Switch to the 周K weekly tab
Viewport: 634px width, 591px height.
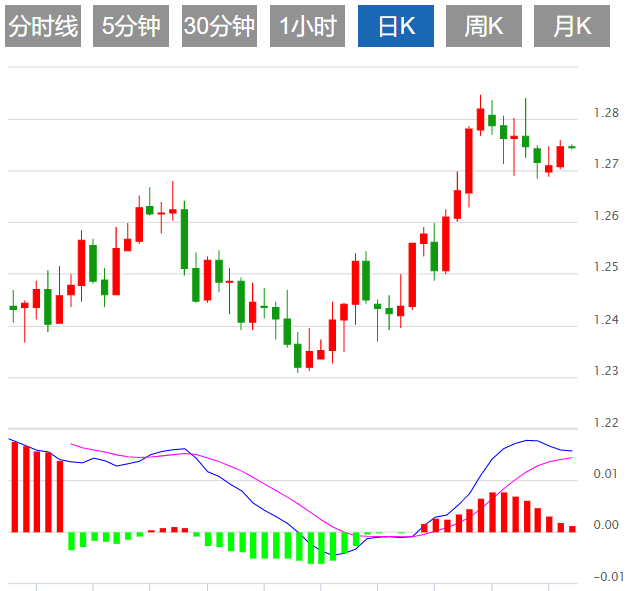[x=484, y=26]
